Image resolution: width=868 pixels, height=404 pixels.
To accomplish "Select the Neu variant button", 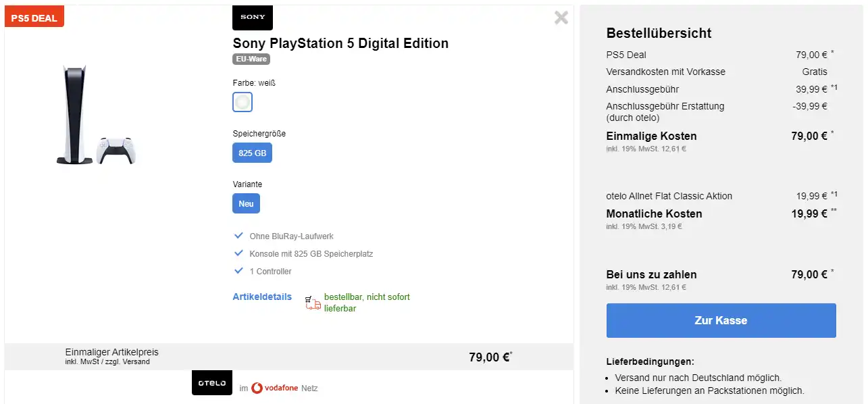I will 246,203.
